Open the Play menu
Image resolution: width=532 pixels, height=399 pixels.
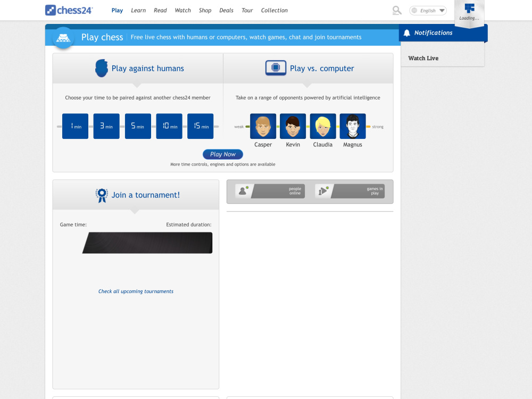(117, 11)
